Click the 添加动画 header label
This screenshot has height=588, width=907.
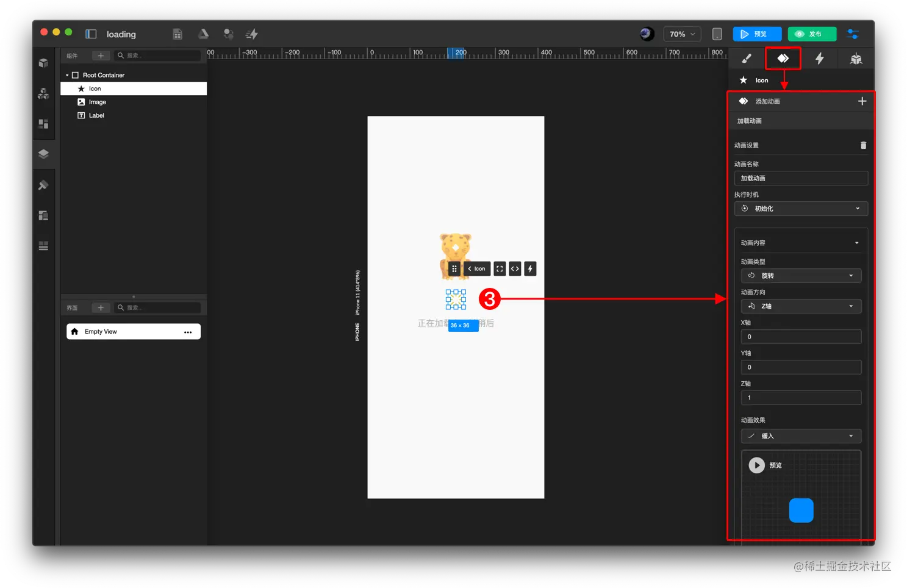[767, 101]
